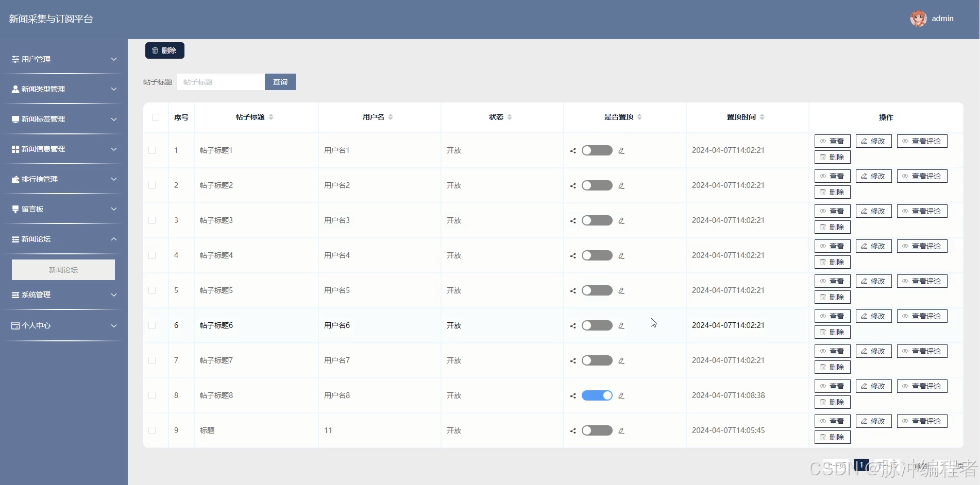Image resolution: width=980 pixels, height=485 pixels.
Task: Toggle pin switch for 帖子标题2
Action: [597, 185]
